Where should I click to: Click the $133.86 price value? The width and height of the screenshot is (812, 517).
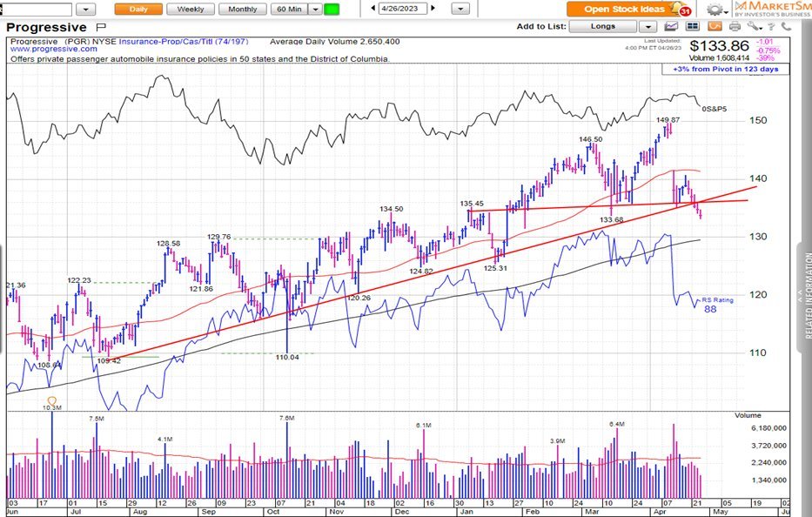719,46
